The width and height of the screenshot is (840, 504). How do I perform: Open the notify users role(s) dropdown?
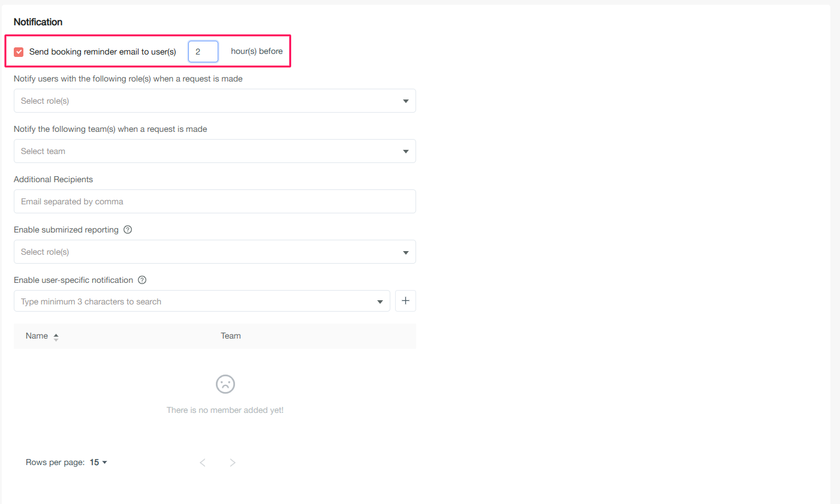(214, 101)
